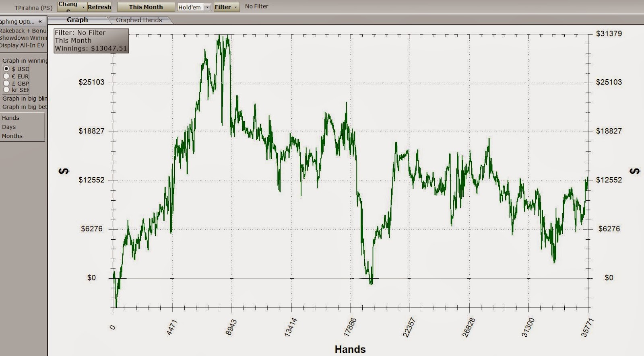Click the TPirahna (PS) player name
Viewport: 644px width, 356px height.
click(33, 8)
